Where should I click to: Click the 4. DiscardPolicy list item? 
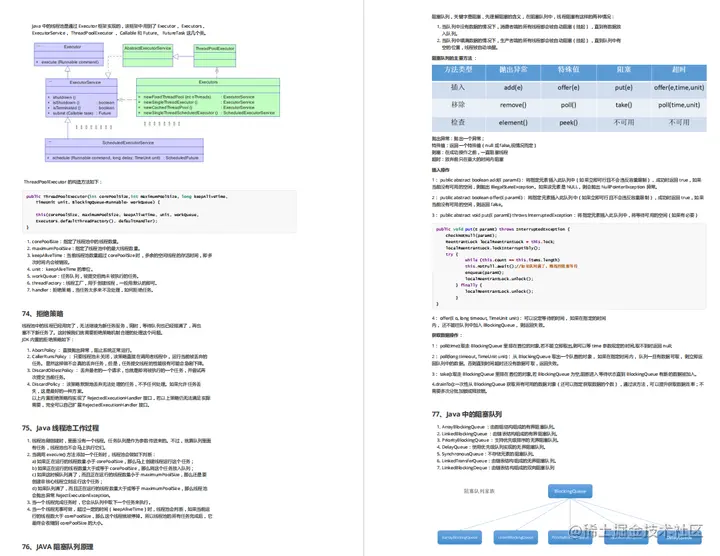click(118, 394)
